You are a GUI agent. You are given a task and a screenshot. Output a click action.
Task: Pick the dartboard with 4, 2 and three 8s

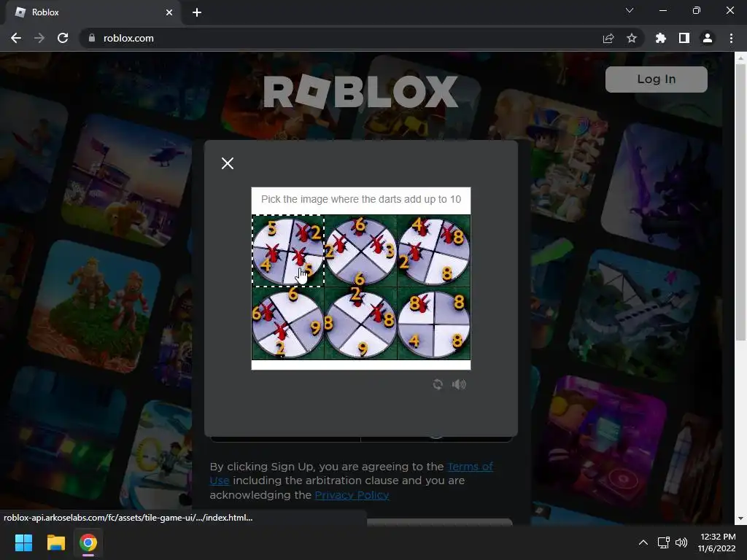(433, 251)
